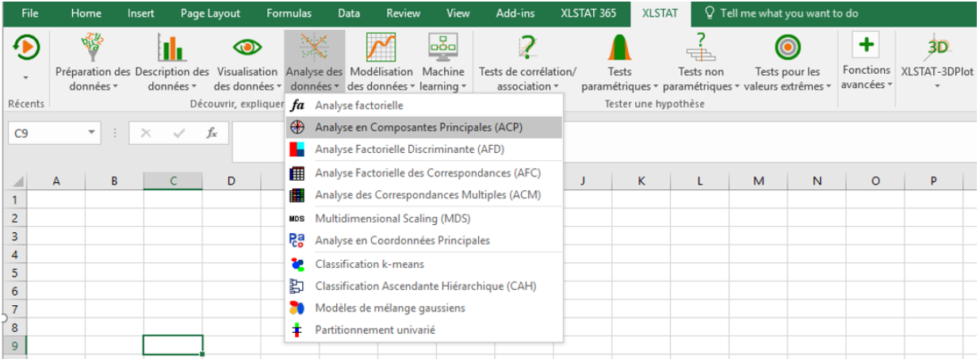Click the Fonctions avancées plus icon
The image size is (980, 359).
point(865,45)
